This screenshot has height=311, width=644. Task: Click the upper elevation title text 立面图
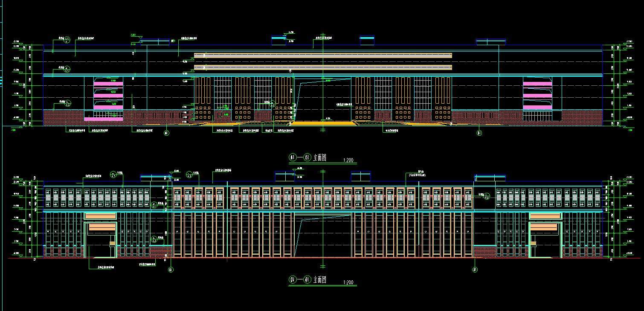319,157
